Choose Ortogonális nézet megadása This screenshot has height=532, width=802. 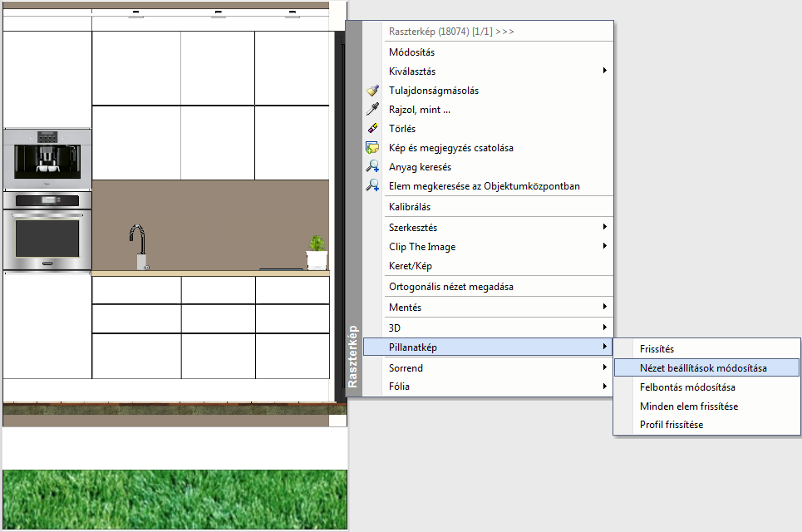click(x=450, y=287)
